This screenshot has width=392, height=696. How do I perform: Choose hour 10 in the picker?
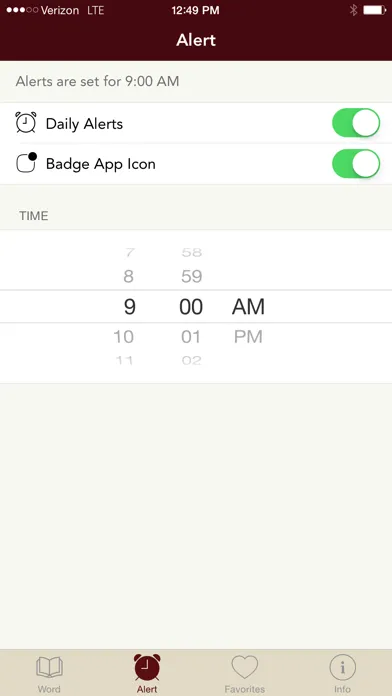(123, 337)
